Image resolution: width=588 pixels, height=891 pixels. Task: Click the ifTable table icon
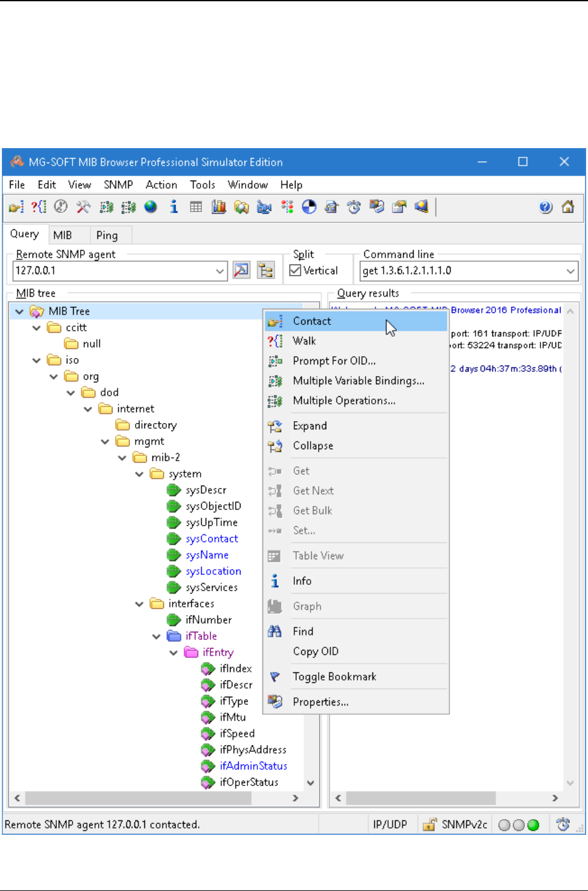tap(174, 636)
